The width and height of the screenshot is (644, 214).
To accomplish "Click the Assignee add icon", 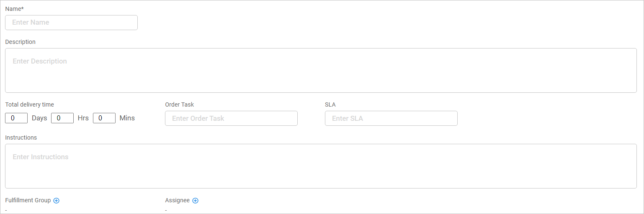I will click(195, 201).
